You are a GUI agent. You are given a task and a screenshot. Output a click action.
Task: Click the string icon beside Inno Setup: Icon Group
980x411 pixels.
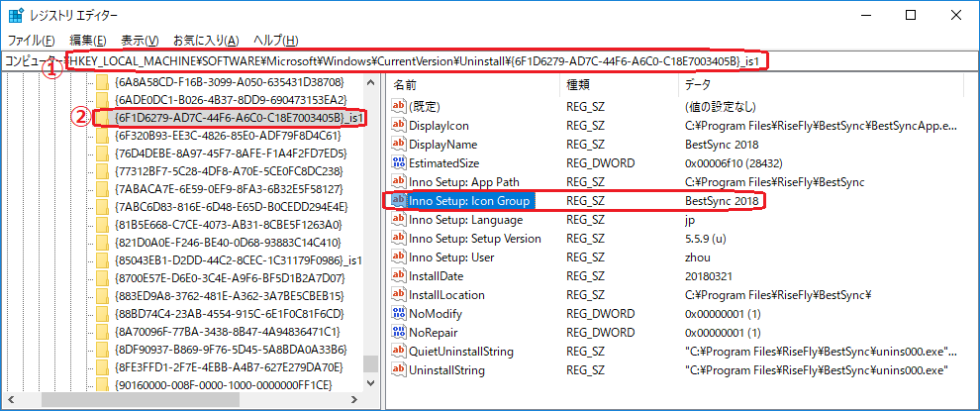pyautogui.click(x=399, y=201)
